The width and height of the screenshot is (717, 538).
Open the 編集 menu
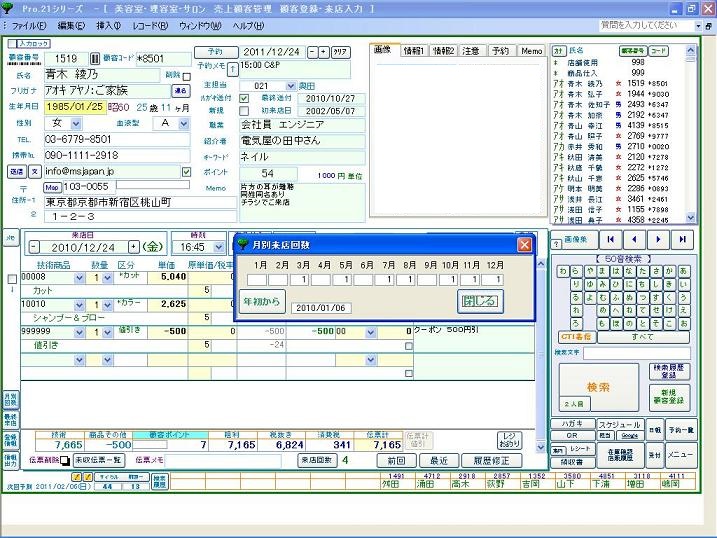coord(71,26)
